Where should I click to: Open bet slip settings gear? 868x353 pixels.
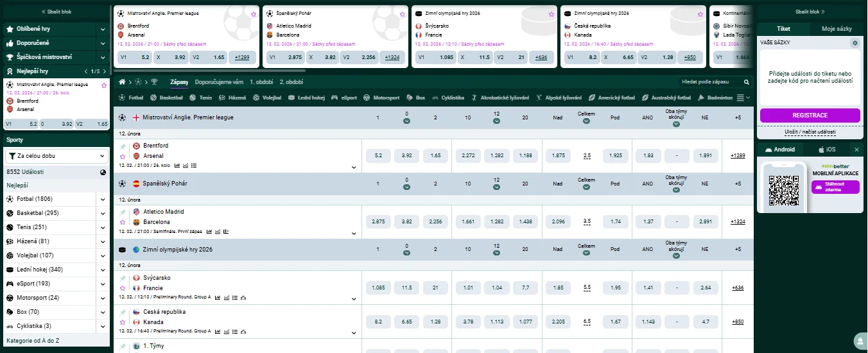855,43
